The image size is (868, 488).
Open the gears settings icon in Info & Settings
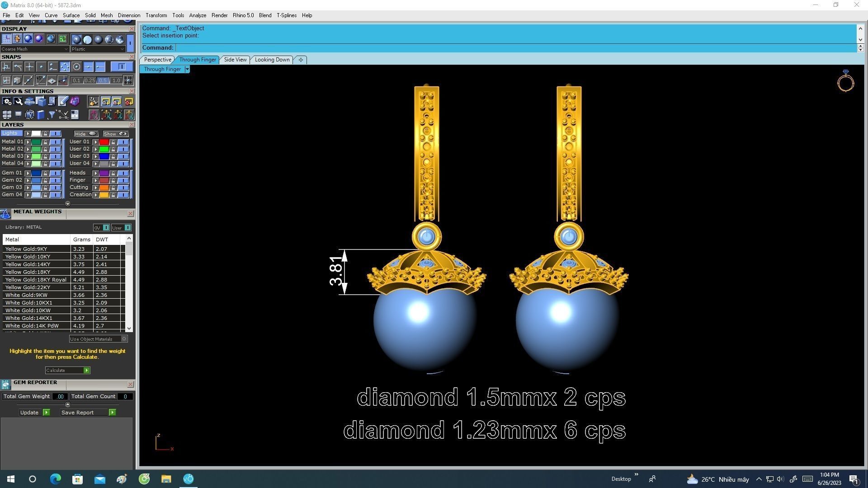[7, 101]
